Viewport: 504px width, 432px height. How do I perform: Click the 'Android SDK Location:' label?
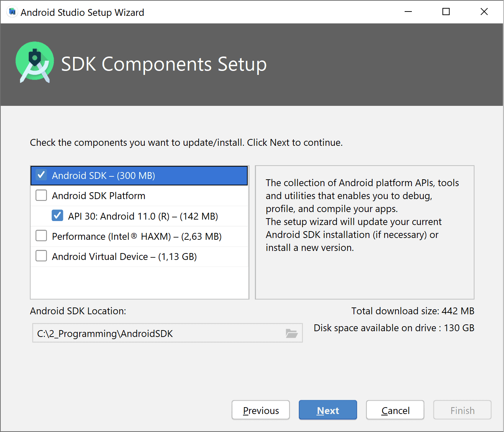point(78,311)
